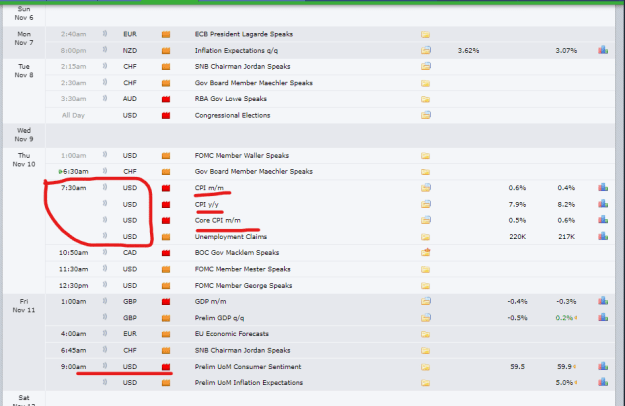Open detail folder for Prelim UoM Inflation Expectations

click(x=425, y=383)
